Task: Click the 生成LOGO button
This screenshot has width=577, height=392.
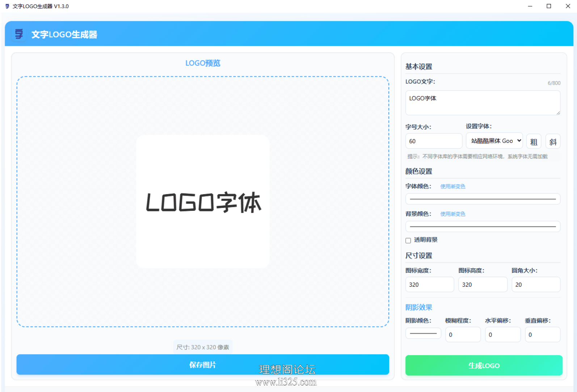Action: pyautogui.click(x=484, y=365)
